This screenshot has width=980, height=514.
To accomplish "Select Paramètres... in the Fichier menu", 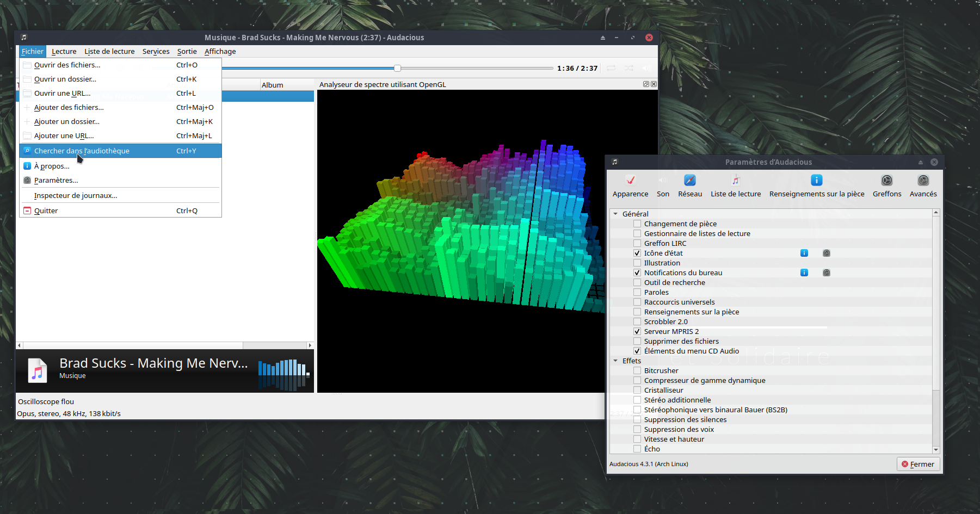I will (x=56, y=180).
